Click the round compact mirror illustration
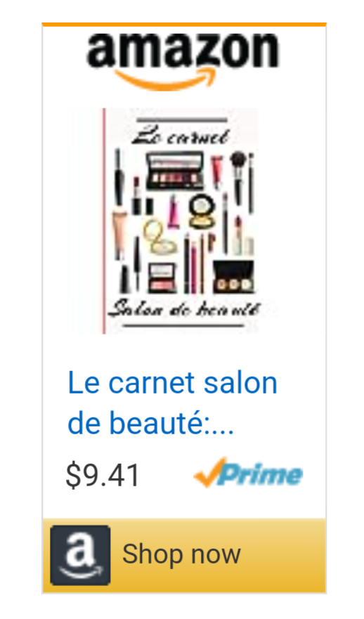The width and height of the screenshot is (364, 619). click(x=202, y=211)
